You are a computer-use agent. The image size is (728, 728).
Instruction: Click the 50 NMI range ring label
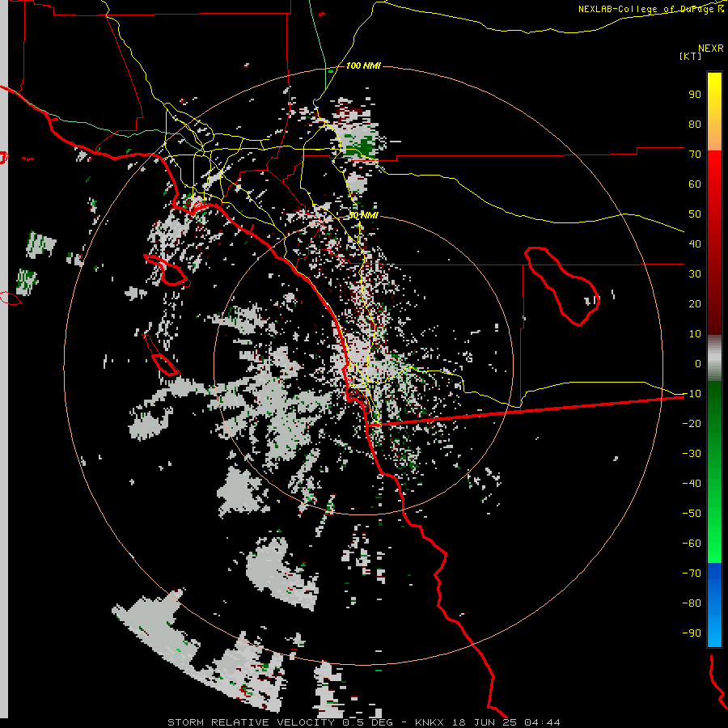tap(363, 215)
